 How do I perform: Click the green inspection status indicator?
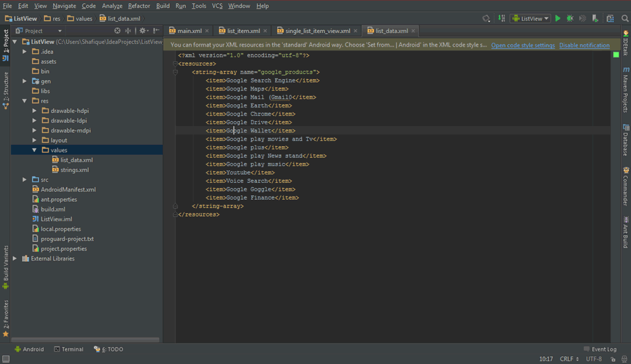pos(616,55)
